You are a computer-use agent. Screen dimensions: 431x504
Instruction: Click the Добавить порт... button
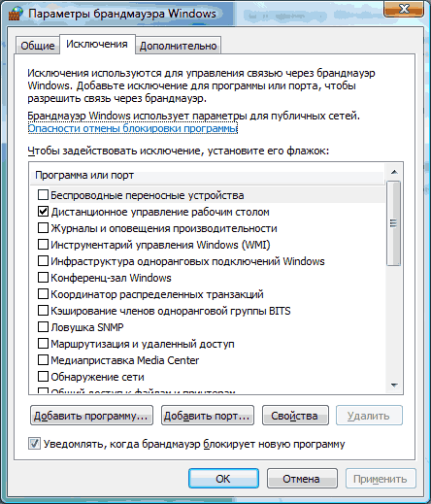[208, 416]
